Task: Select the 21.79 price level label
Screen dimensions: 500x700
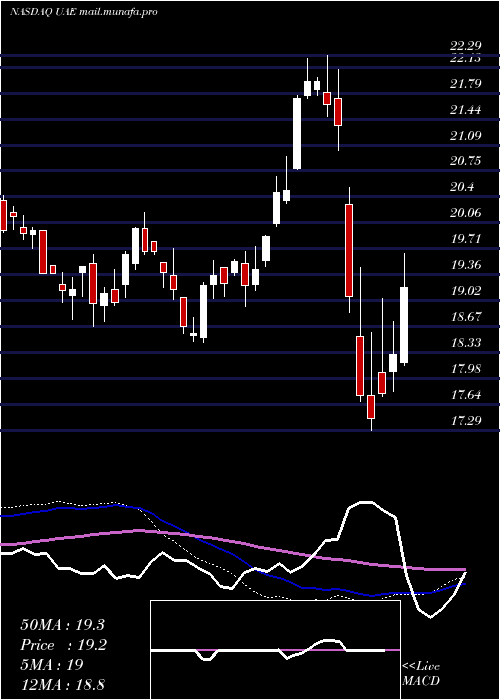Action: click(466, 83)
